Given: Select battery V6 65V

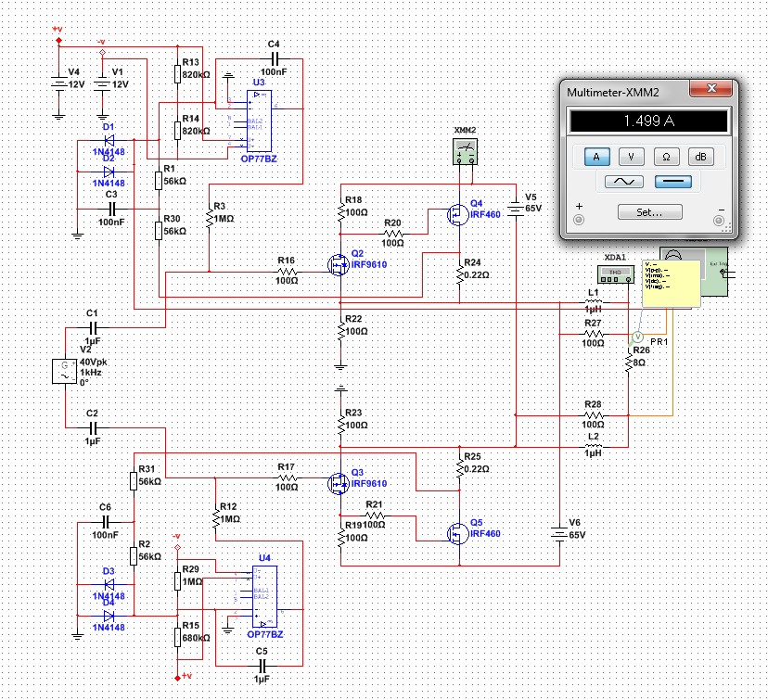Looking at the screenshot, I should (560, 534).
